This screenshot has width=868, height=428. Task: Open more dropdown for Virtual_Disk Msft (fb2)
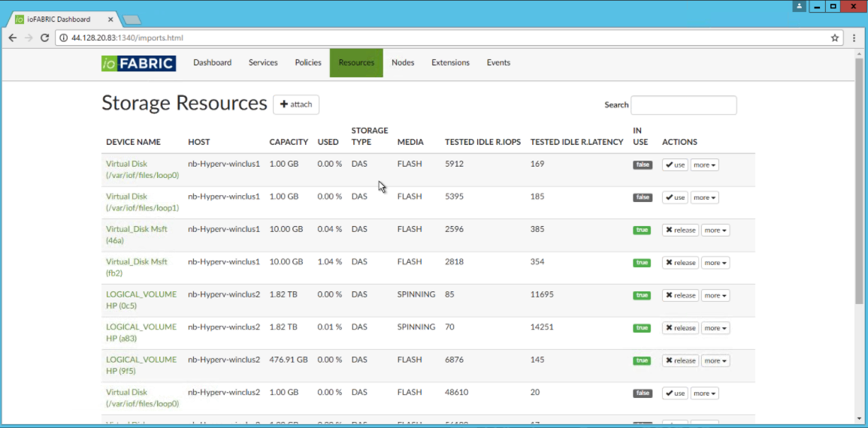pyautogui.click(x=715, y=263)
